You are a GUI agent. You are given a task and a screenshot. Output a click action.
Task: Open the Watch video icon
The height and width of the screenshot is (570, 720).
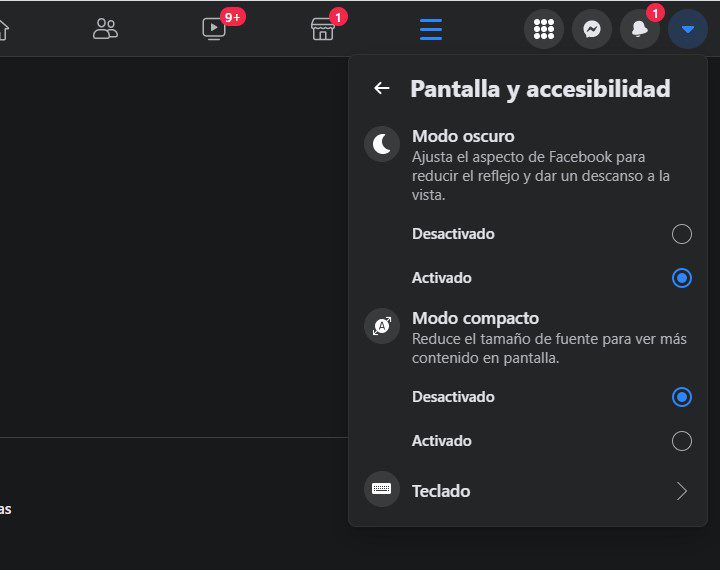(x=214, y=29)
